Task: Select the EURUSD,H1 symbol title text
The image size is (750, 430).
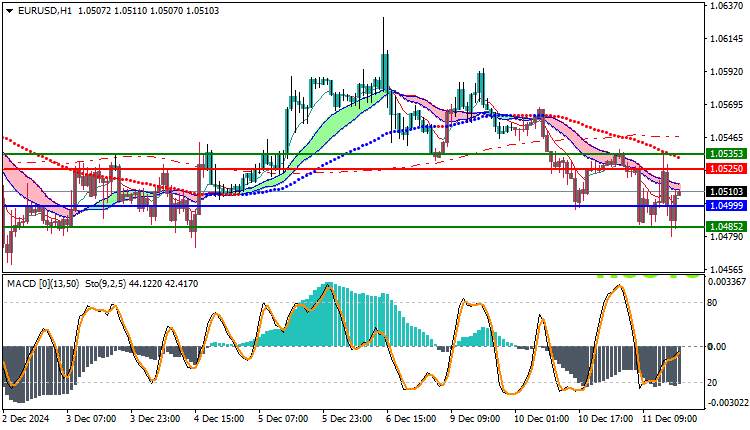Action: click(44, 11)
